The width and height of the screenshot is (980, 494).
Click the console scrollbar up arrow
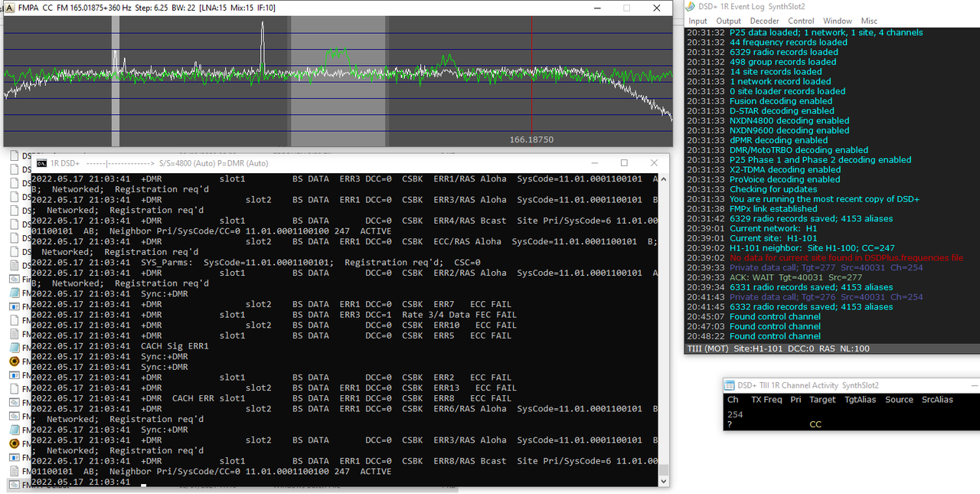[x=664, y=178]
